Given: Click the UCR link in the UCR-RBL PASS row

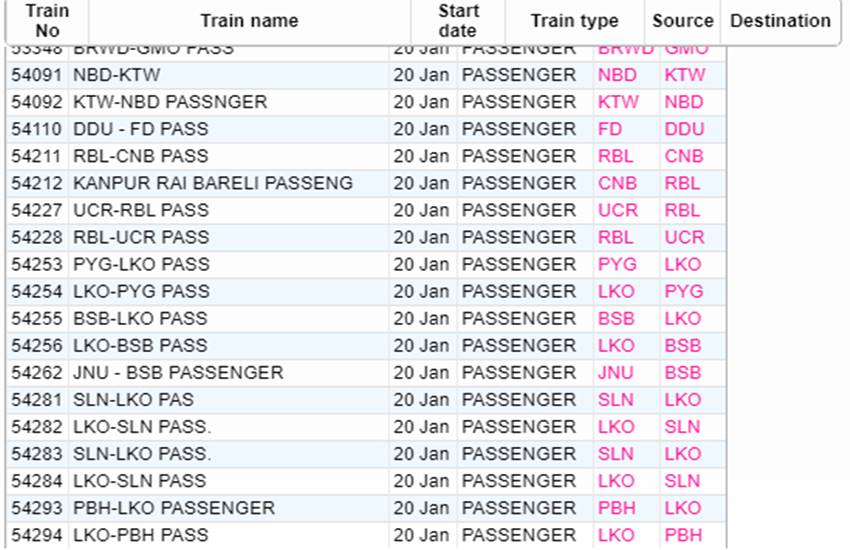Looking at the screenshot, I should point(617,211).
